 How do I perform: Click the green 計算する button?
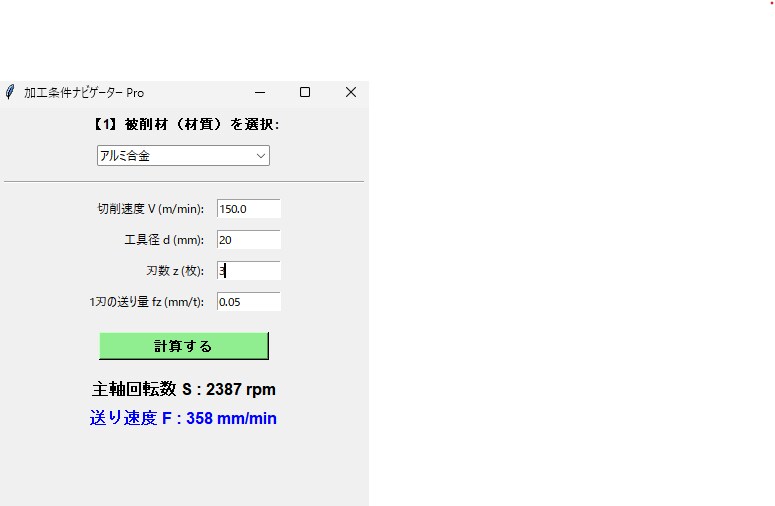(184, 346)
